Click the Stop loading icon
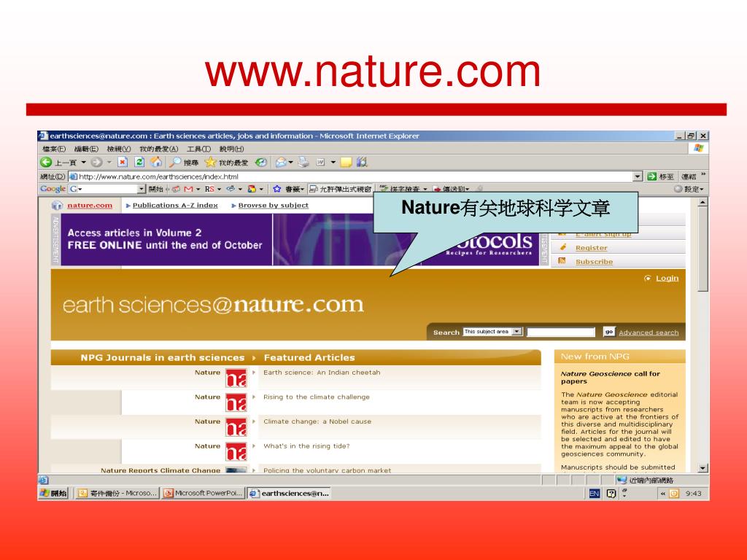This screenshot has height=560, width=747. [x=123, y=163]
